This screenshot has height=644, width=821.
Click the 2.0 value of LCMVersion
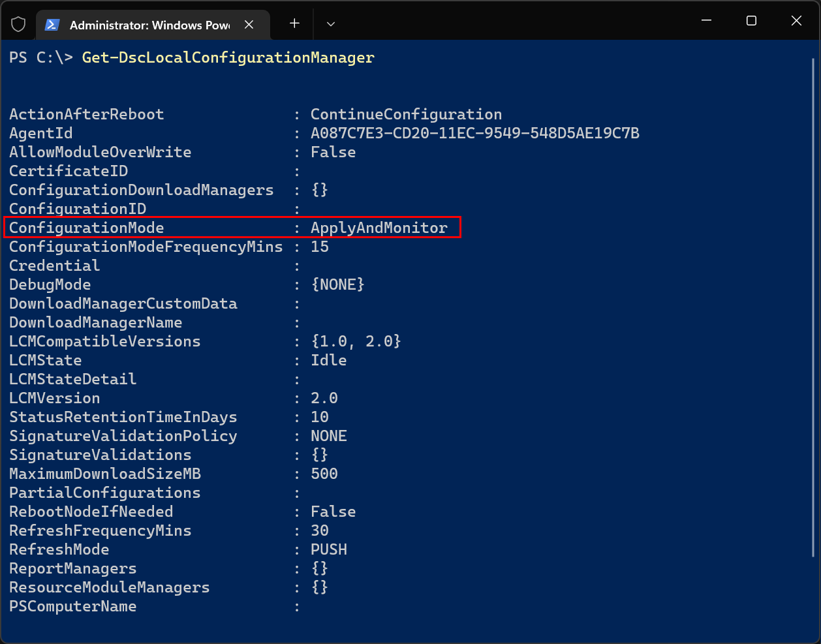(324, 398)
